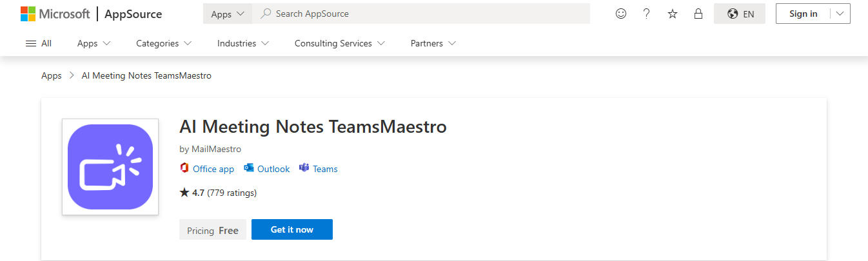
Task: Click the rating star icon
Action: [x=184, y=192]
